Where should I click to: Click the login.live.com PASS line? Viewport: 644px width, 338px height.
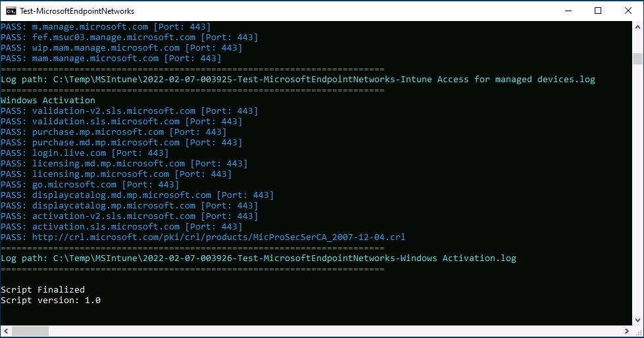click(x=85, y=153)
